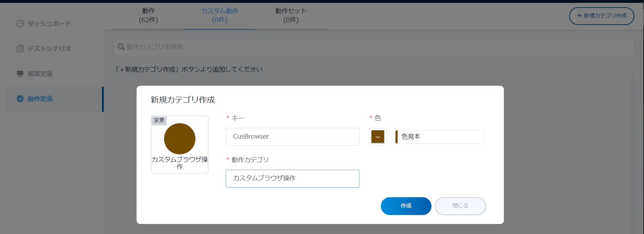Click the 新規カテゴリ作成 dialog title
The image size is (644, 234).
[183, 100]
